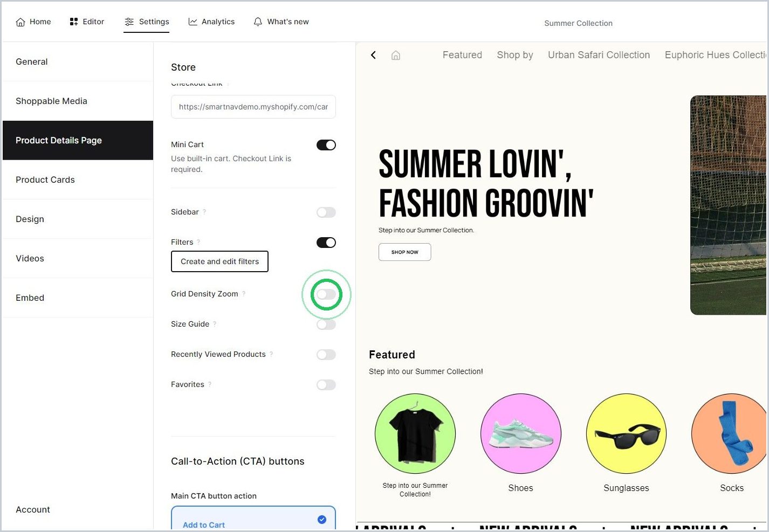Image resolution: width=769 pixels, height=532 pixels.
Task: Click the Sunglasses category thumbnail
Action: pyautogui.click(x=626, y=433)
